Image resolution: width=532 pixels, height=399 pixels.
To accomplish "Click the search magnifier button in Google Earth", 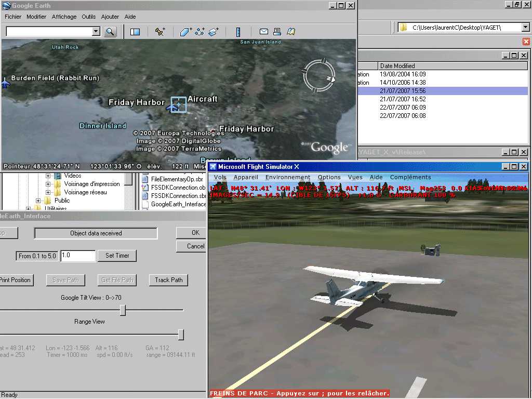I will (110, 32).
